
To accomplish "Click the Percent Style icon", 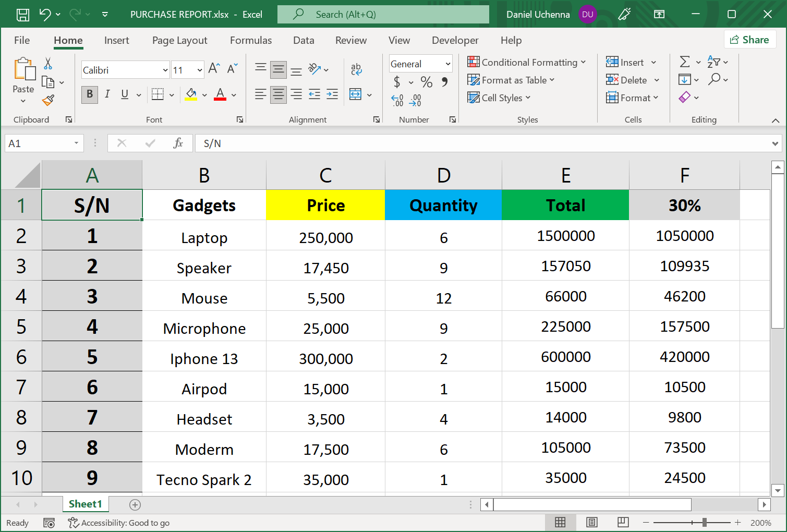I will [x=427, y=82].
